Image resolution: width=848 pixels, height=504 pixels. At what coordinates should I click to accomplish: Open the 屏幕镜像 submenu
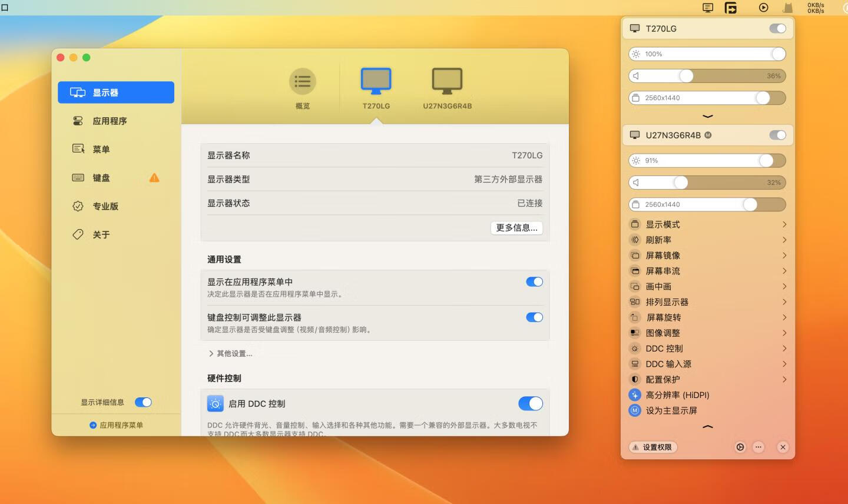tap(708, 256)
